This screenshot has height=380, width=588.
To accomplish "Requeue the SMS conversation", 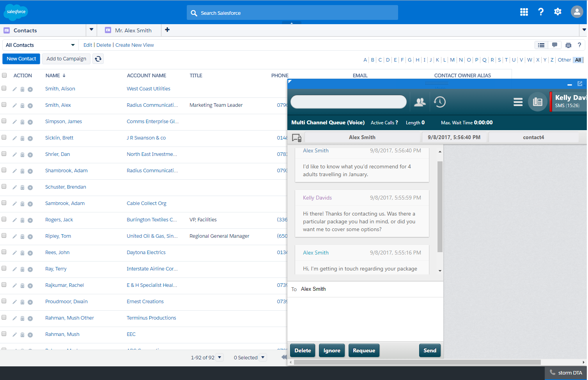I will tap(364, 350).
